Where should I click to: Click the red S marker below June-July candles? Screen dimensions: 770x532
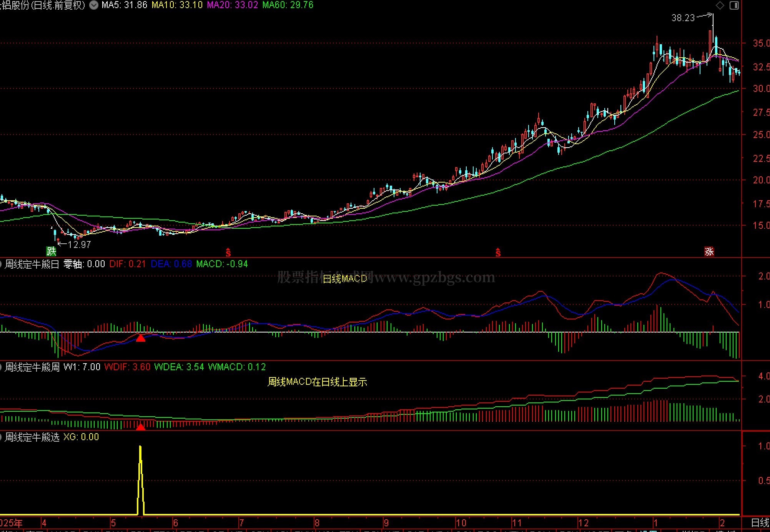[228, 252]
